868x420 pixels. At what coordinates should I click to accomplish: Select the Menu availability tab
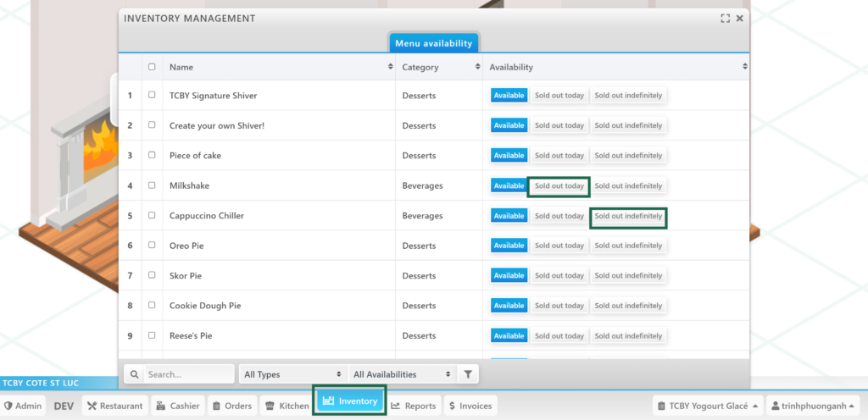pos(434,43)
